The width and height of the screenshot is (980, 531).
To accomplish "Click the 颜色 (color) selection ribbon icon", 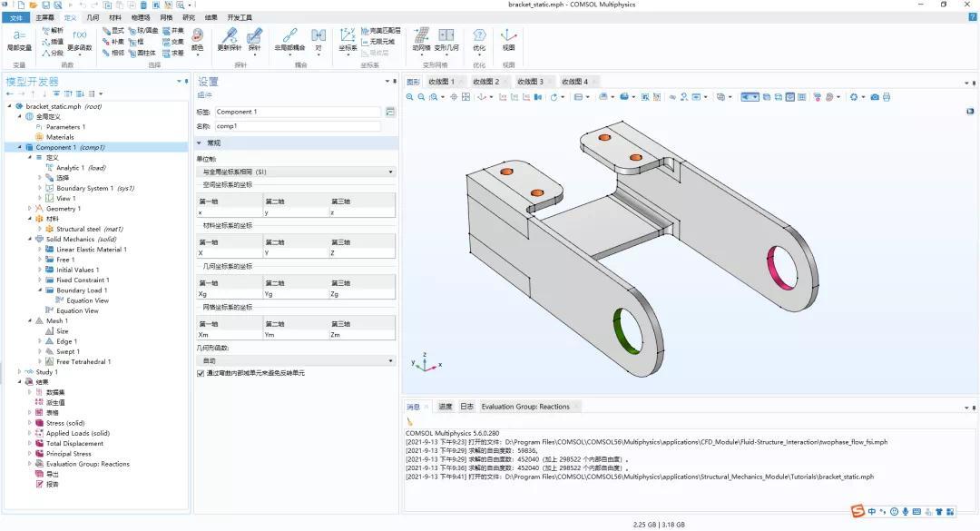I will coord(198,40).
